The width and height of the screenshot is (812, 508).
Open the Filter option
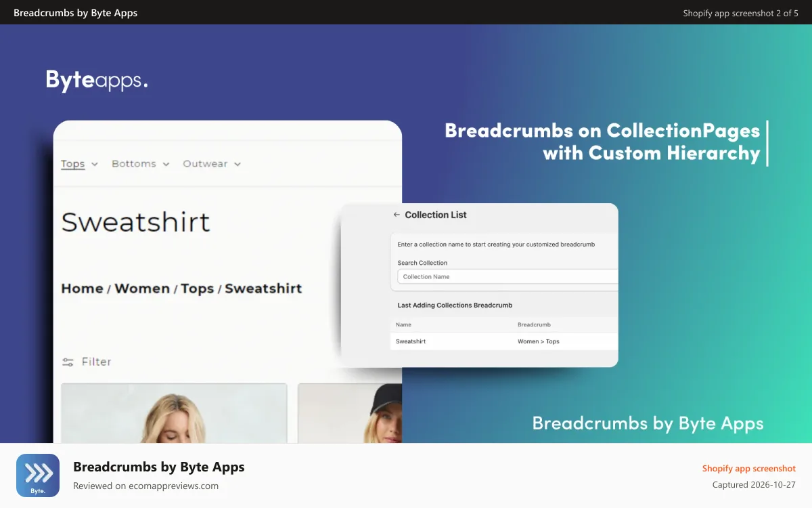(x=96, y=362)
